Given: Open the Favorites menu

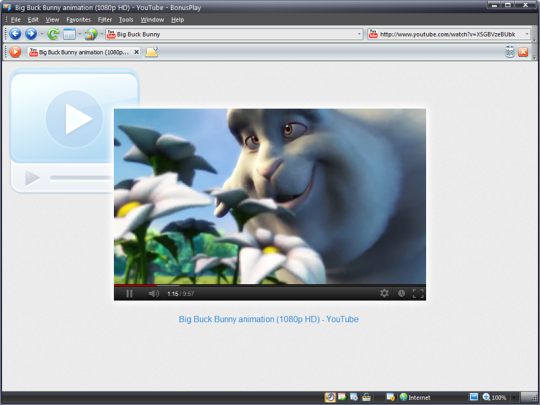Looking at the screenshot, I should pos(79,20).
